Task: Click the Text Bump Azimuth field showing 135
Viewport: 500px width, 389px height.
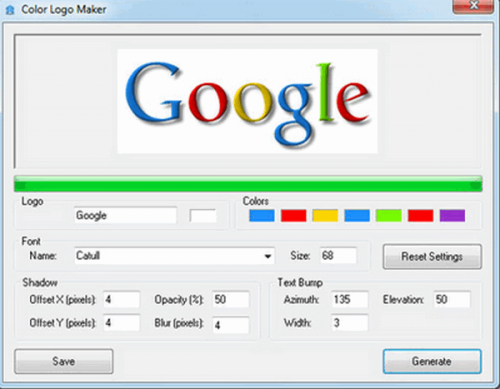Action: click(350, 299)
